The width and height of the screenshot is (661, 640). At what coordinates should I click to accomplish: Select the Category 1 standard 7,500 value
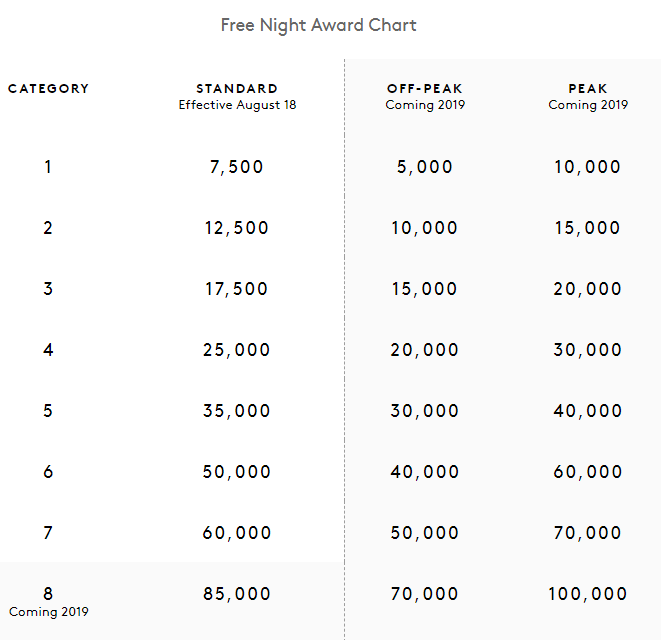click(237, 167)
